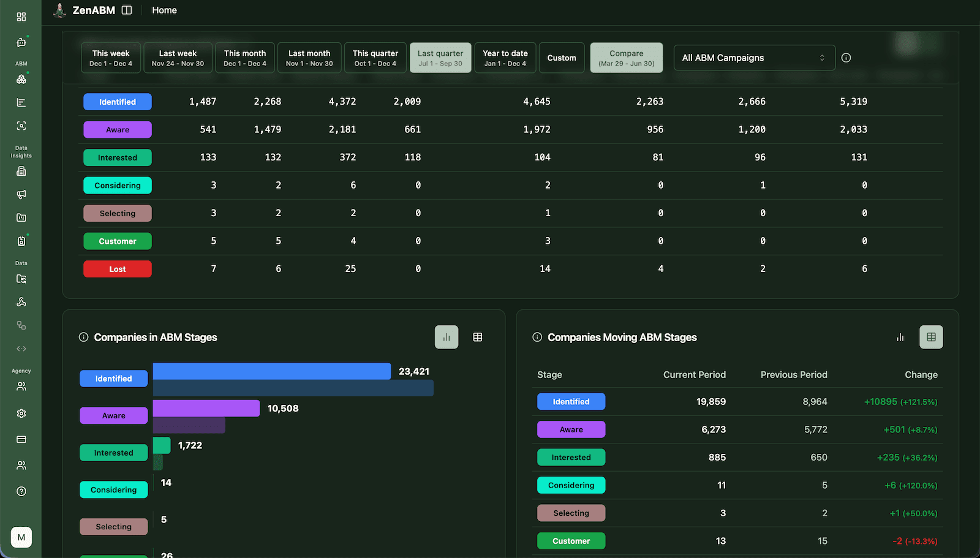Switch Companies in ABM Stages to bar chart view
Image resolution: width=980 pixels, height=558 pixels.
(447, 337)
